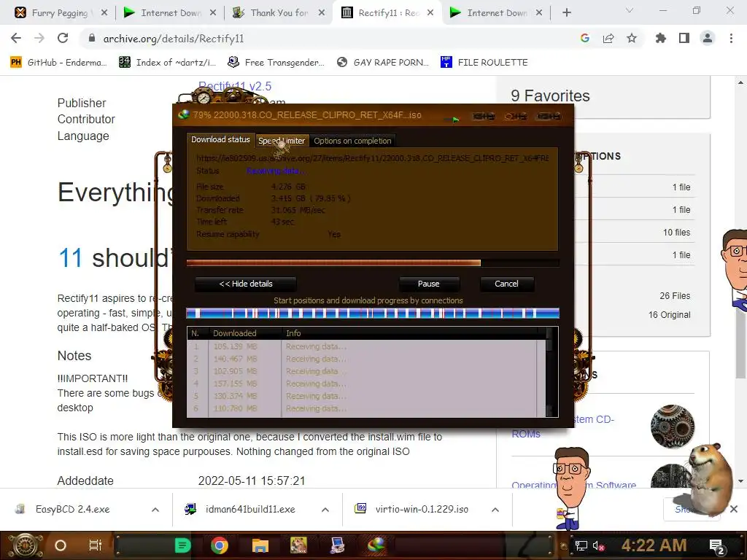
Task: Click the 4:22 AM taskbar clock
Action: pyautogui.click(x=654, y=545)
